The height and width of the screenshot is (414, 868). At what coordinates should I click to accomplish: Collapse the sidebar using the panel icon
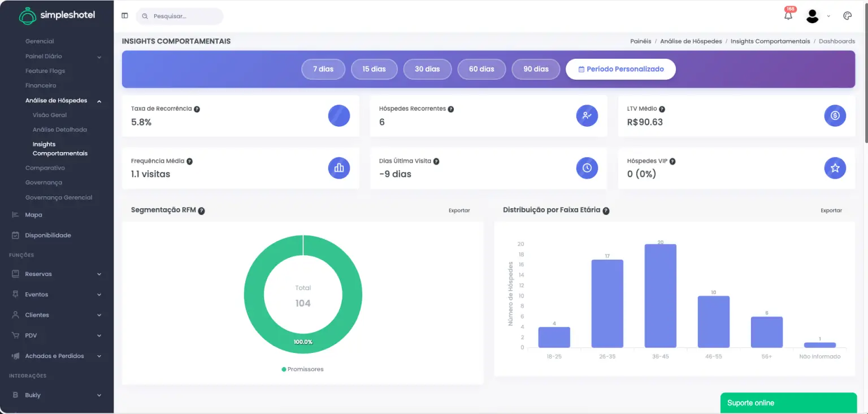pos(124,15)
